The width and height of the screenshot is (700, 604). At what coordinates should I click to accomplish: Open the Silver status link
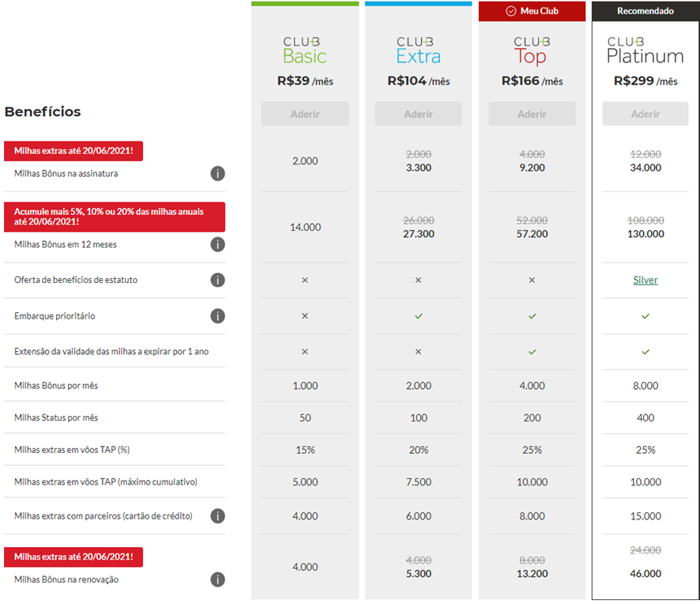(645, 280)
